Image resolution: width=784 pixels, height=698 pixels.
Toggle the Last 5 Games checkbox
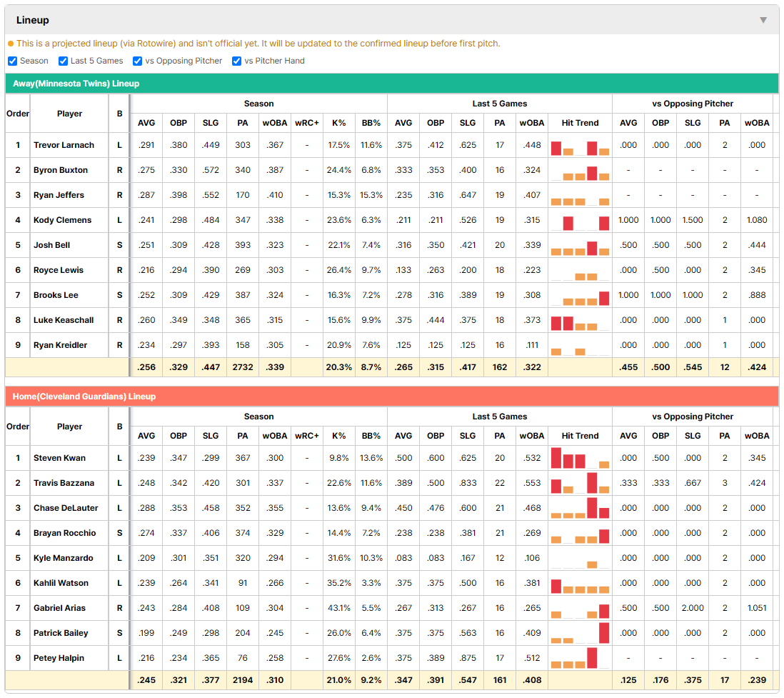click(63, 61)
